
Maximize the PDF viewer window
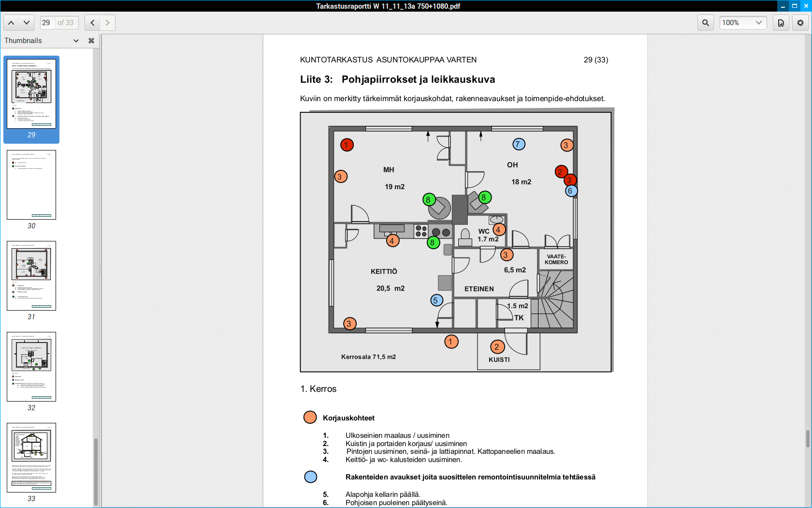tap(795, 6)
